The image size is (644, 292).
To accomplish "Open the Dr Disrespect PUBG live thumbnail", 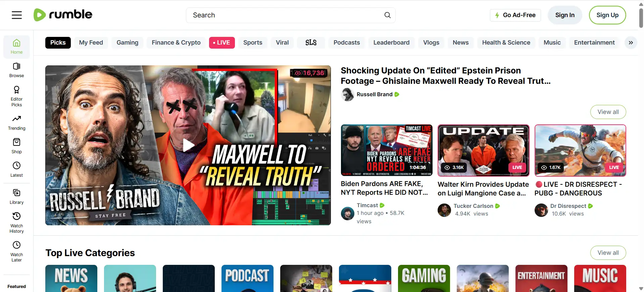I will [x=580, y=151].
